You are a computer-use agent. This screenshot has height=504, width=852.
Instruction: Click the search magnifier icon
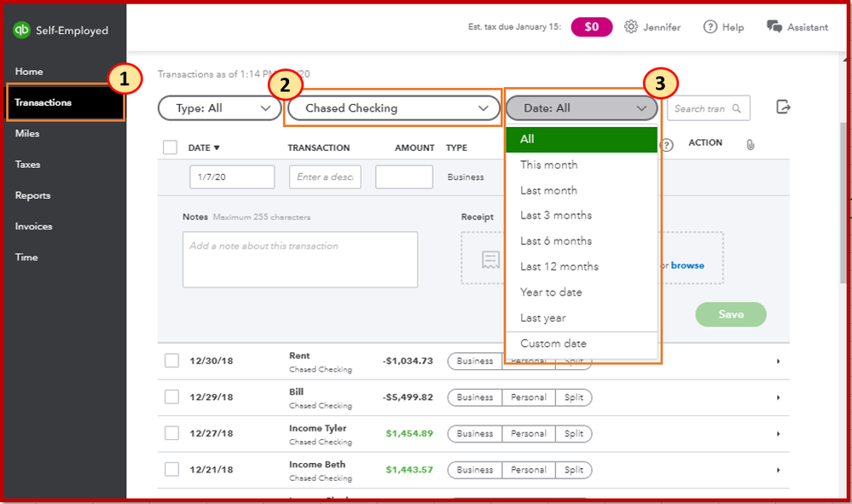click(x=736, y=108)
